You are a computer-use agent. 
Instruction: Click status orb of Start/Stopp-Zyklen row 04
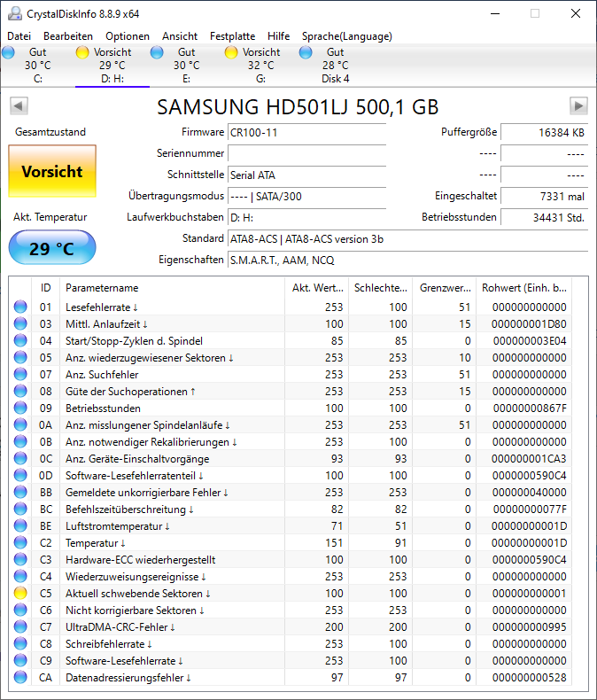pyautogui.click(x=20, y=340)
